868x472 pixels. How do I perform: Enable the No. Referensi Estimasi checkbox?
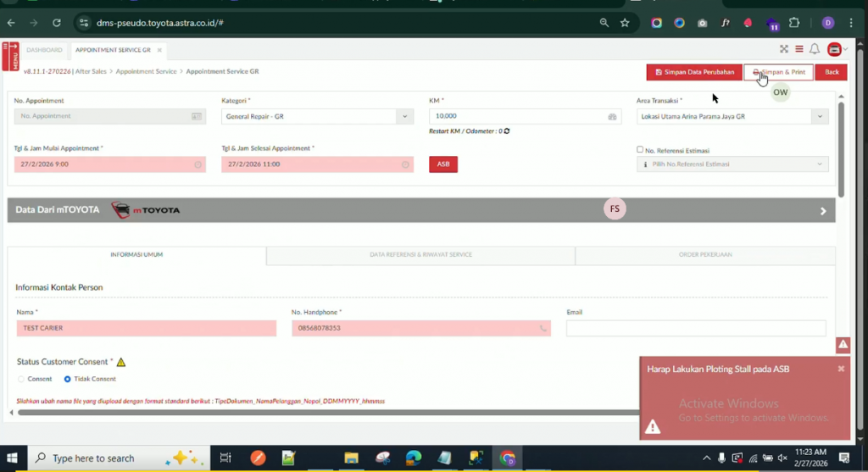pyautogui.click(x=640, y=150)
